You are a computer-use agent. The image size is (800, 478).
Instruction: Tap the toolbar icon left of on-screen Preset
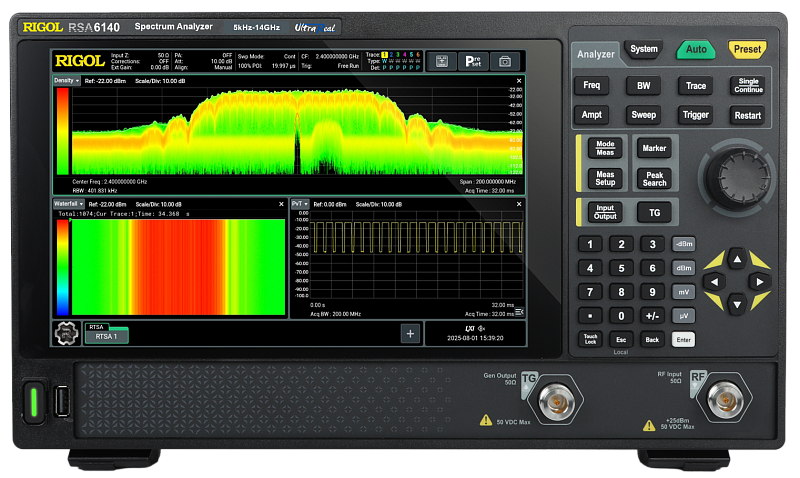tap(442, 62)
